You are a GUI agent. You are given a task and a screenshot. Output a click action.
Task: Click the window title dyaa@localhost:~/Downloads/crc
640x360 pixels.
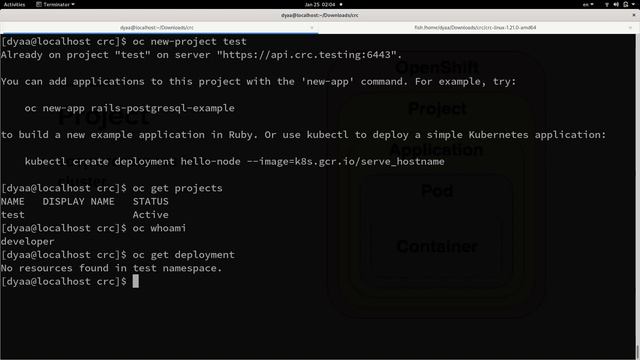pyautogui.click(x=320, y=15)
